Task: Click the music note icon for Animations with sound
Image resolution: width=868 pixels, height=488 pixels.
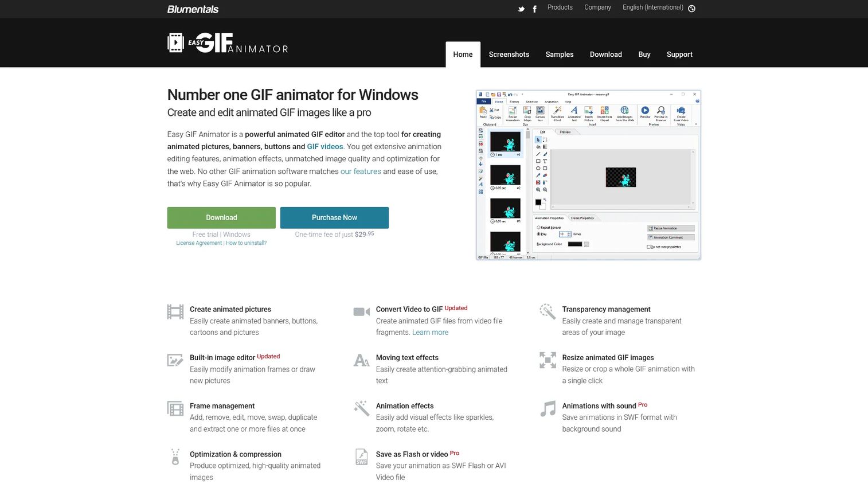Action: click(x=548, y=408)
